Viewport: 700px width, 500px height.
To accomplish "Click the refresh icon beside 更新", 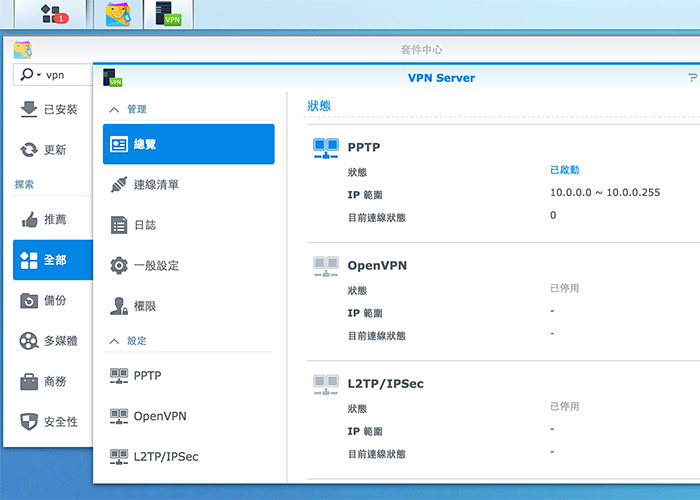I will (x=29, y=150).
